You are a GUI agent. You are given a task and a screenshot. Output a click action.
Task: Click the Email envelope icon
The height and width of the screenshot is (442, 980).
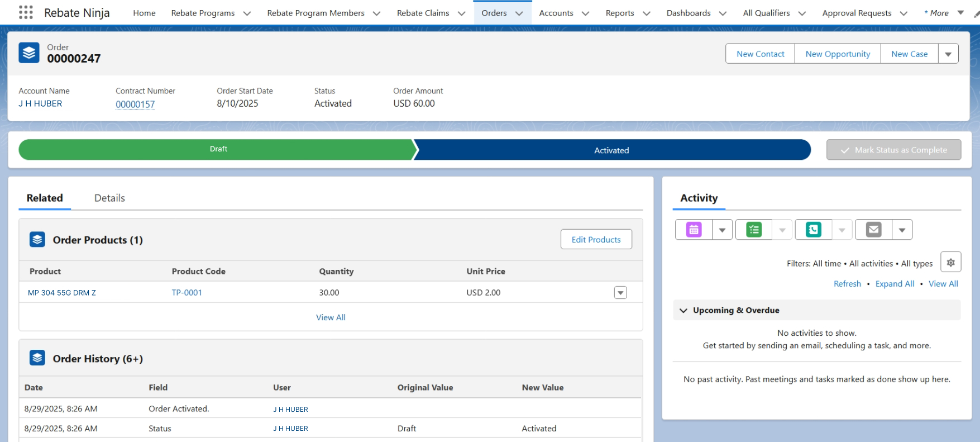pos(873,230)
